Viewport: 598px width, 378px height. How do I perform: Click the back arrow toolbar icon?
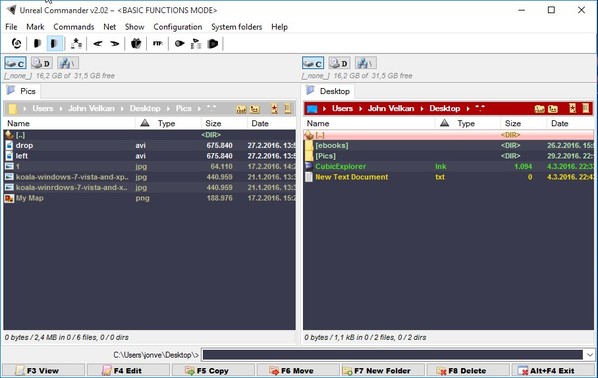pos(98,43)
